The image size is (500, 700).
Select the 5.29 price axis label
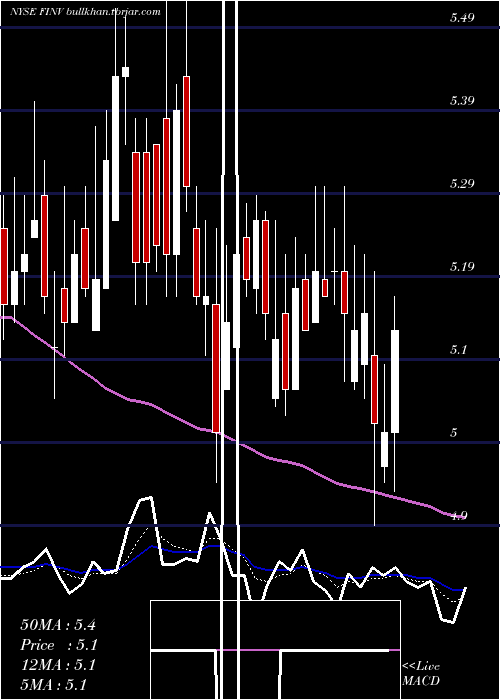[x=462, y=183]
